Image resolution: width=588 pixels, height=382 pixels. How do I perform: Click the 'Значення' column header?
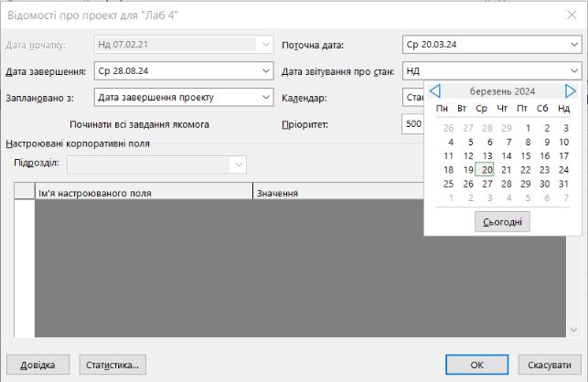[x=338, y=191]
